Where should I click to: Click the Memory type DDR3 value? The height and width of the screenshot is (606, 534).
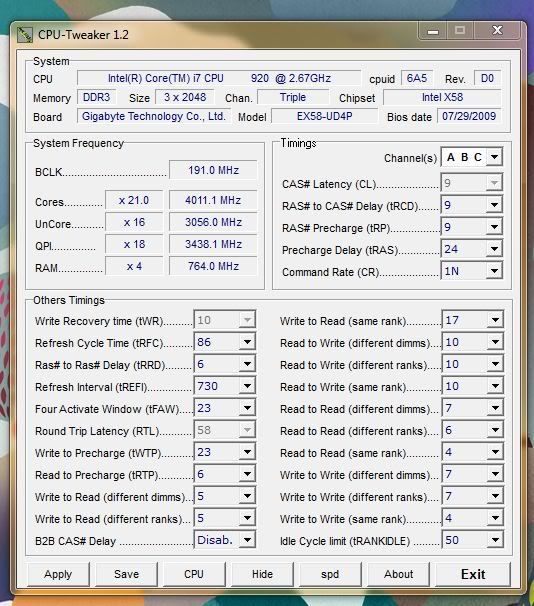point(97,97)
